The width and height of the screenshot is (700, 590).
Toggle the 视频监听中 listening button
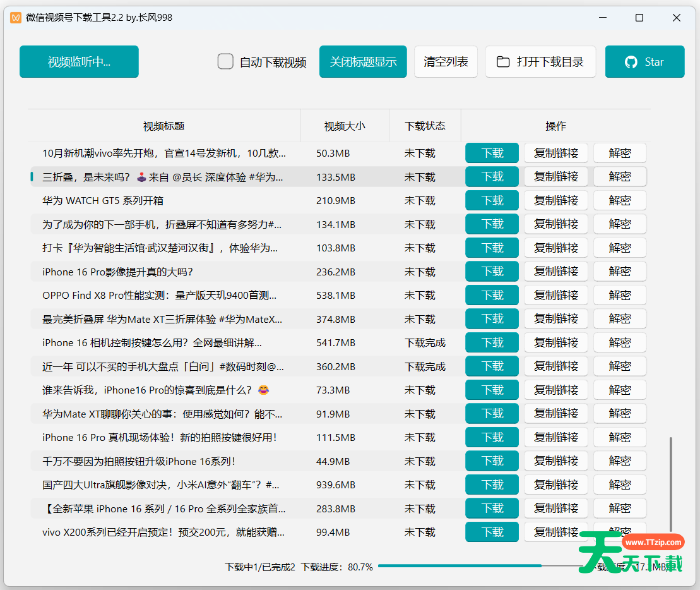(x=79, y=62)
